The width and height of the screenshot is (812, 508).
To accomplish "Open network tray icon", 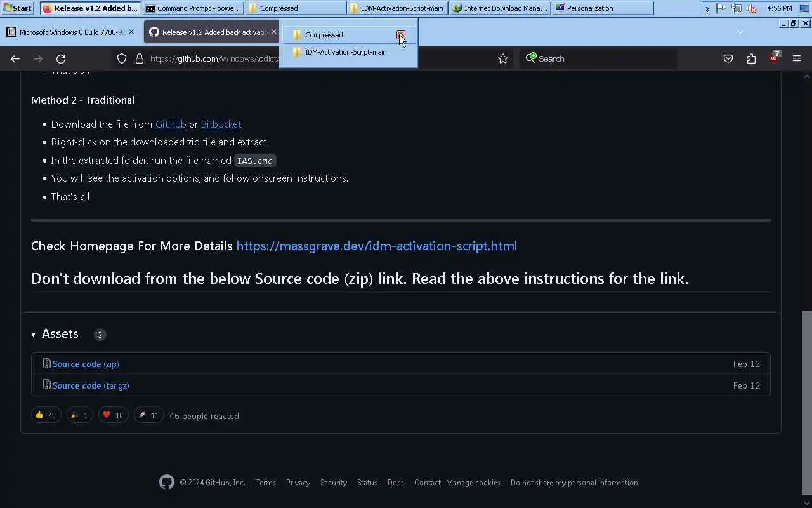I will (x=737, y=8).
